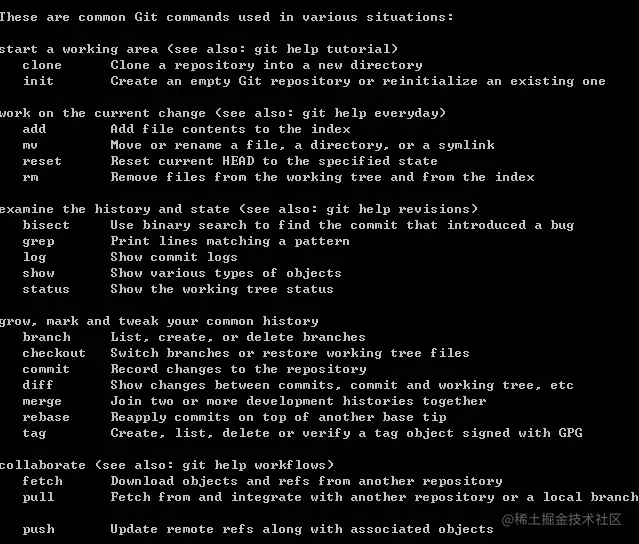Select the 'branch' command word
This screenshot has height=544, width=639.
coord(46,337)
